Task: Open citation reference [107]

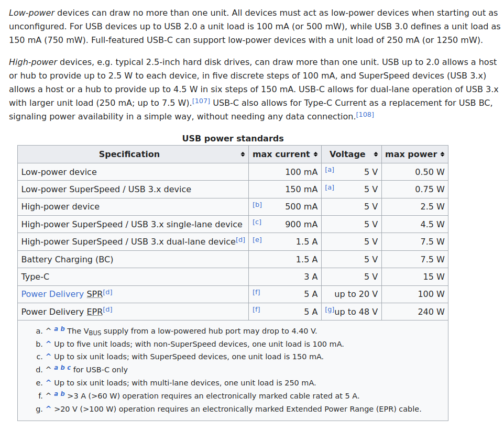Action: click(201, 101)
